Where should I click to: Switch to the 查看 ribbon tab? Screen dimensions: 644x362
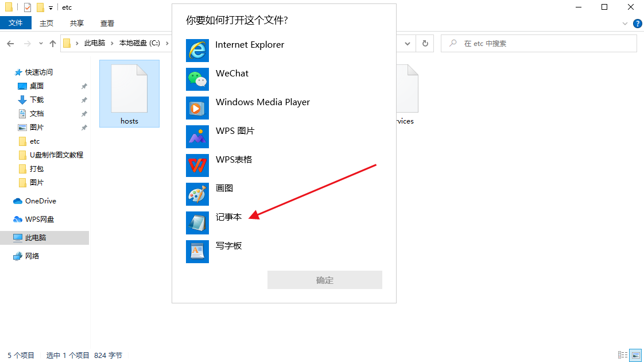(107, 23)
